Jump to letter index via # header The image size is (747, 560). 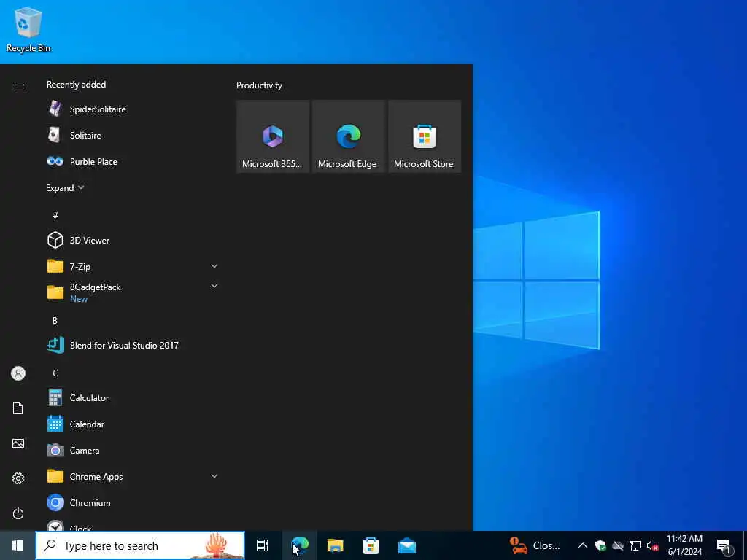coord(55,215)
